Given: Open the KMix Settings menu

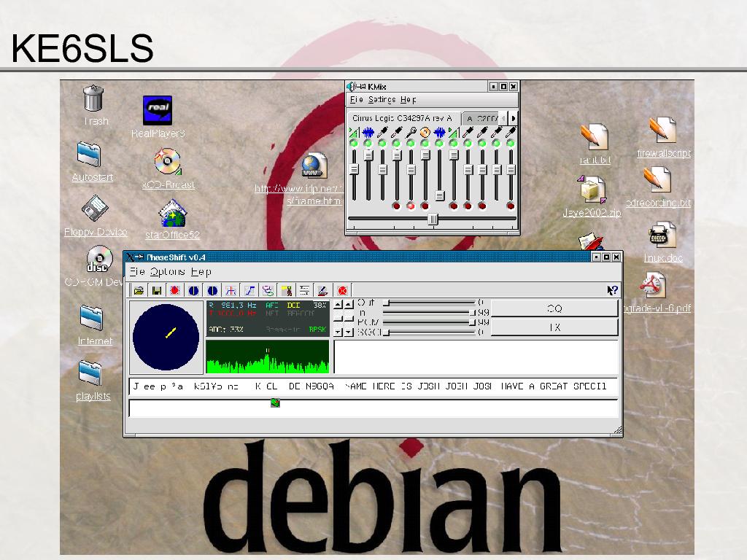Looking at the screenshot, I should point(382,100).
